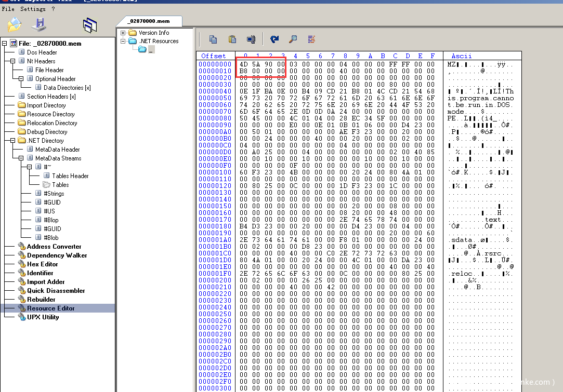563x392 pixels.
Task: Click the Offset column header
Action: click(213, 56)
